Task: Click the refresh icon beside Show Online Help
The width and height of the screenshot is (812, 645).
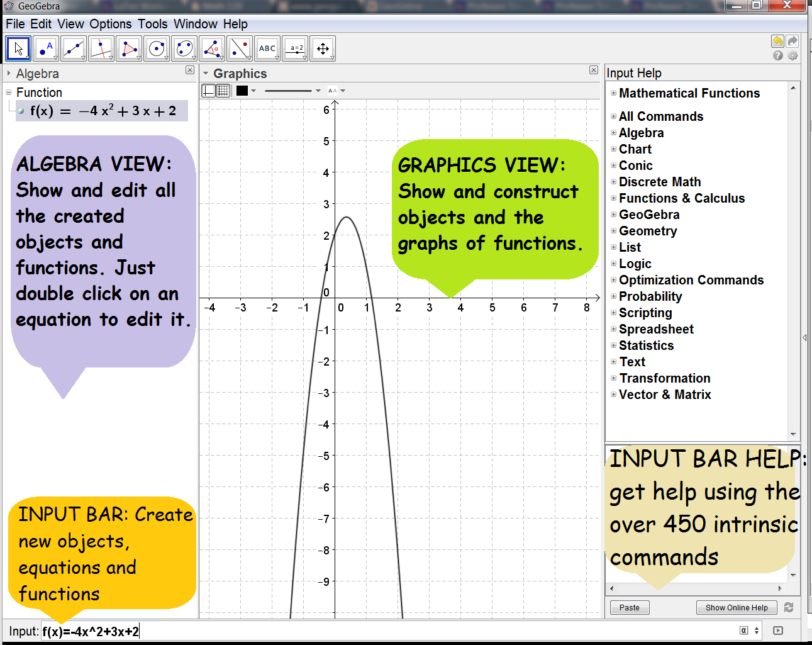Action: click(x=789, y=607)
